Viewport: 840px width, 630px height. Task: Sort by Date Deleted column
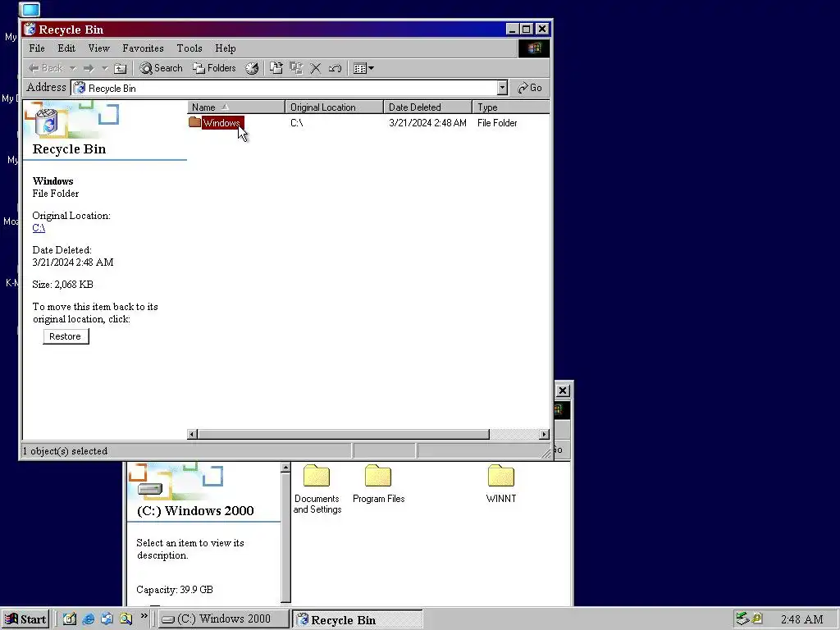(428, 107)
